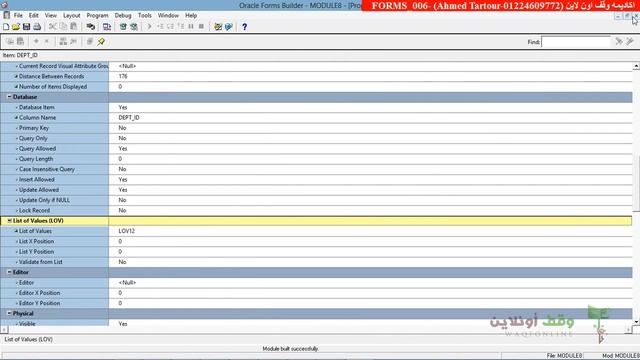Select the Database Item property row
Screen dimensions: 640x360
(316, 107)
